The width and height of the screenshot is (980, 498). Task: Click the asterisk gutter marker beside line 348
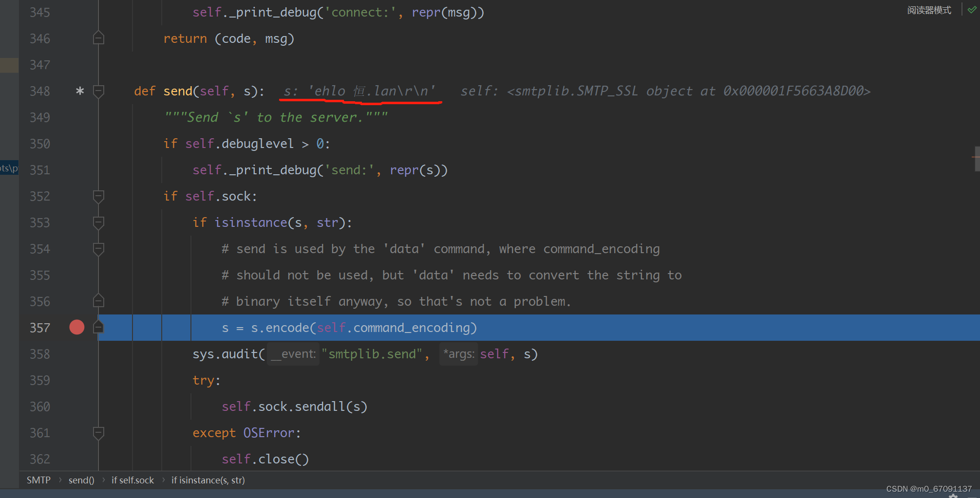(x=79, y=91)
